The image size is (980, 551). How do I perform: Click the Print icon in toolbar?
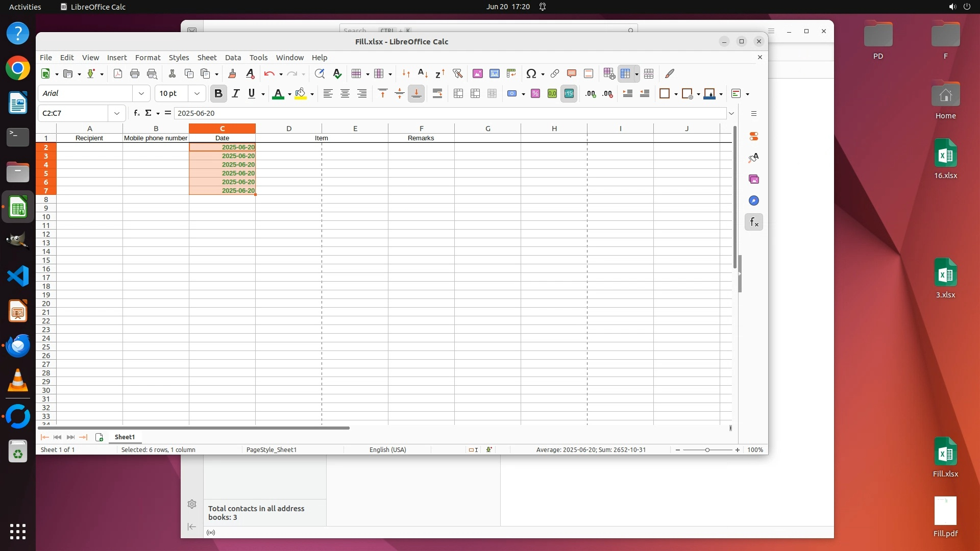point(135,74)
